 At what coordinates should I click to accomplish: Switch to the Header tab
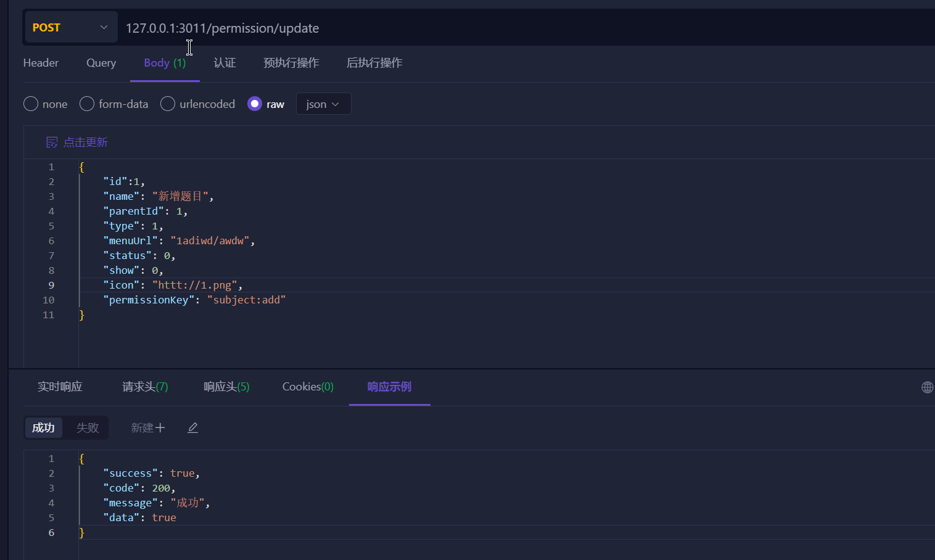pyautogui.click(x=41, y=63)
